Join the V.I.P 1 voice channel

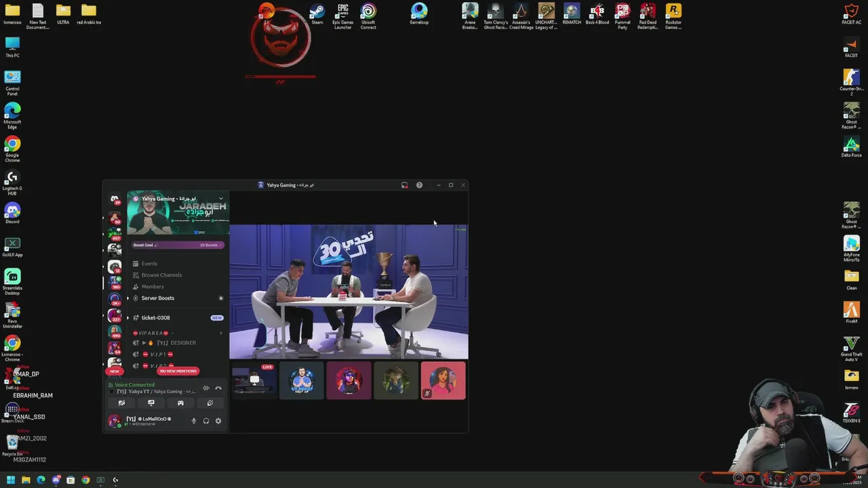point(157,354)
